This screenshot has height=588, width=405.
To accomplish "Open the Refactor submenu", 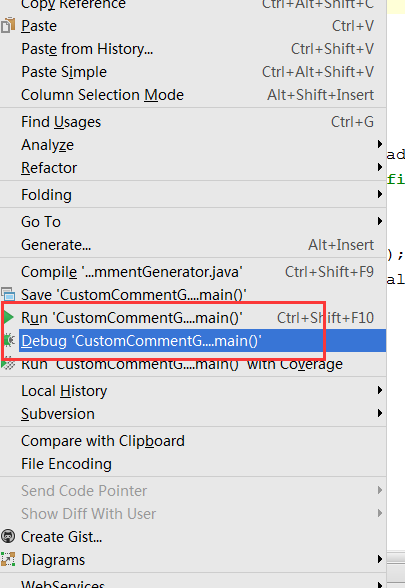I will [x=193, y=168].
